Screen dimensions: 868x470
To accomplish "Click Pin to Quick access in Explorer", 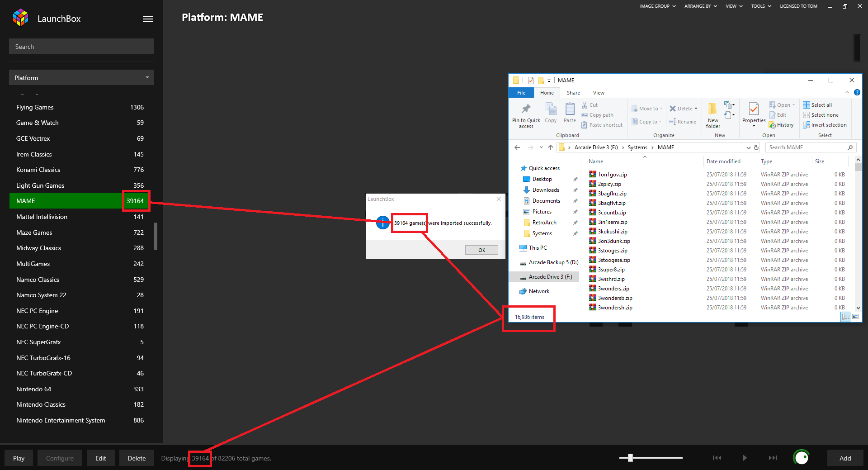I will pyautogui.click(x=526, y=116).
